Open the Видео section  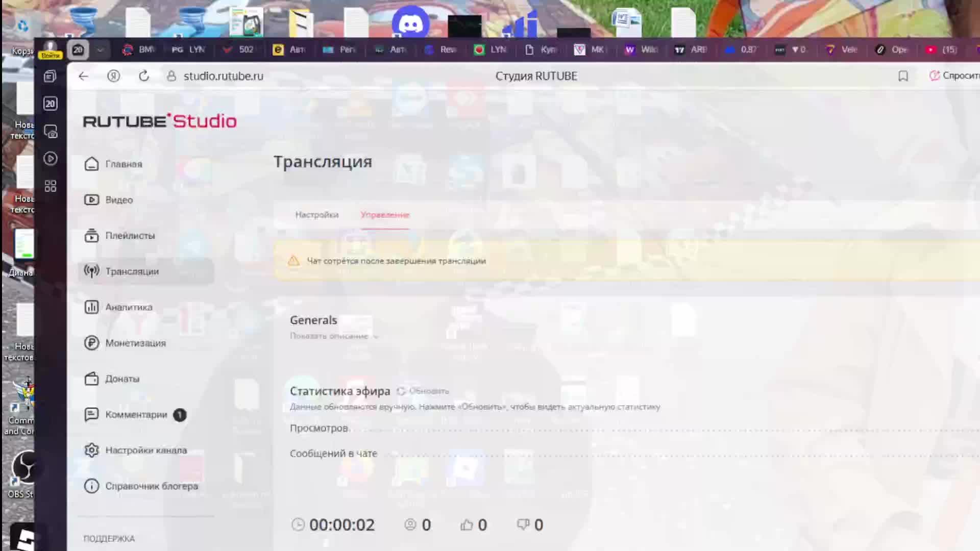pyautogui.click(x=118, y=200)
